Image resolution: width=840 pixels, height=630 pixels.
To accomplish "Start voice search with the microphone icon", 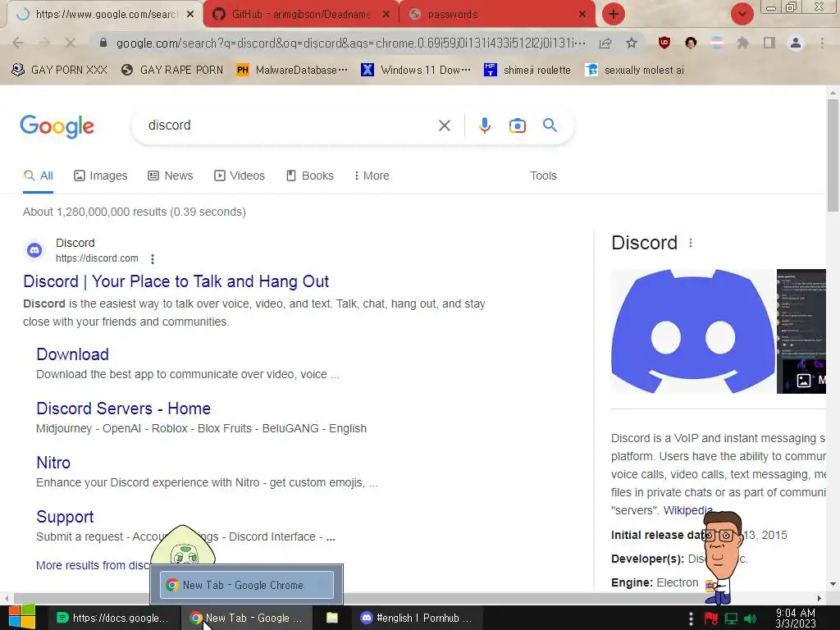I will [x=484, y=126].
